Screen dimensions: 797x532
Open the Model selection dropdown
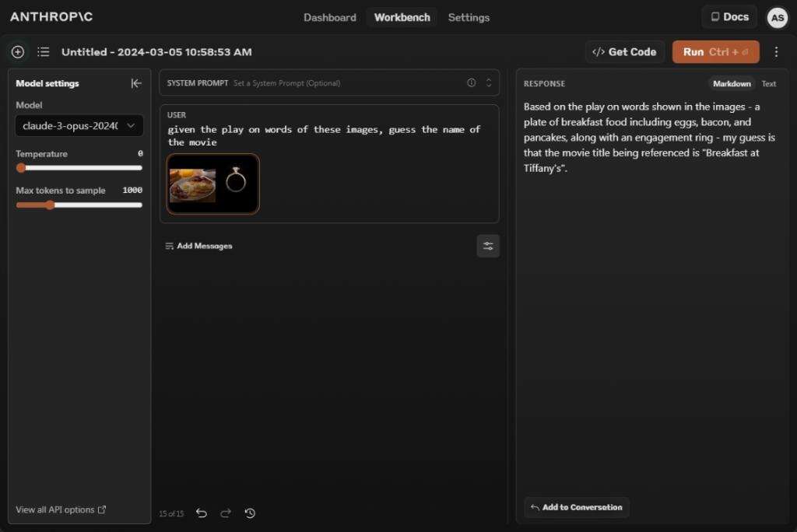click(79, 125)
